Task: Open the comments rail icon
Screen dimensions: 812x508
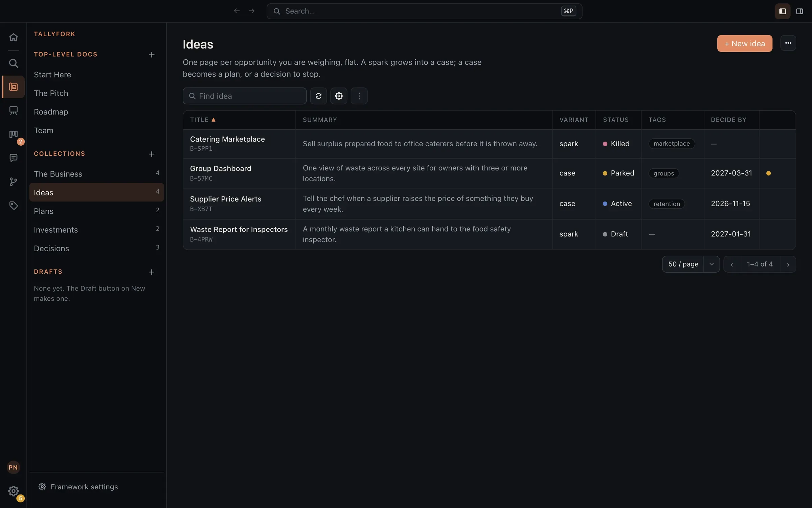Action: pyautogui.click(x=13, y=158)
